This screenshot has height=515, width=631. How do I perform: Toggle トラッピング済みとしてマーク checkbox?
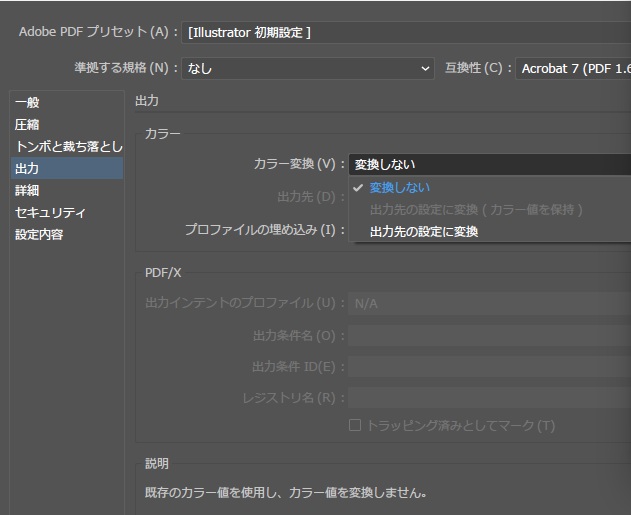(x=355, y=425)
